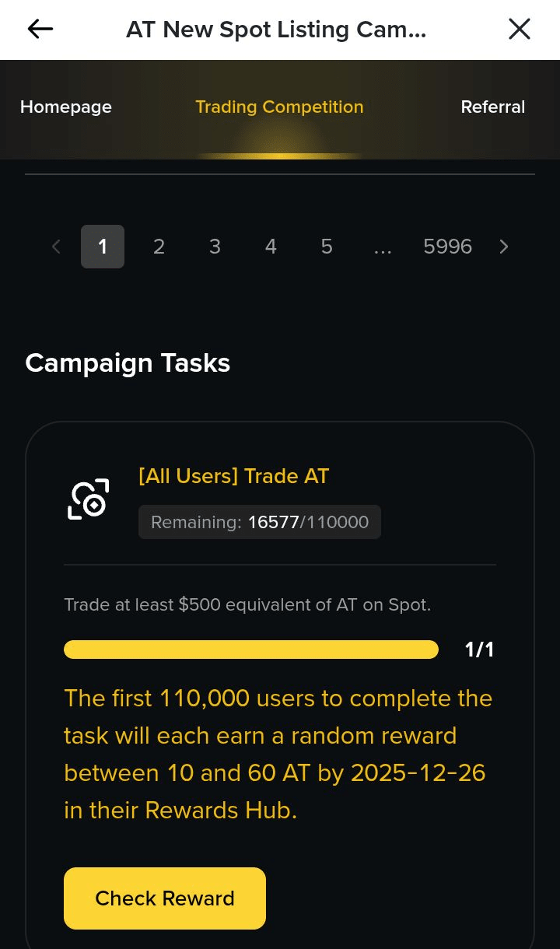Select page 1 in pagination
The height and width of the screenshot is (949, 560).
103,247
